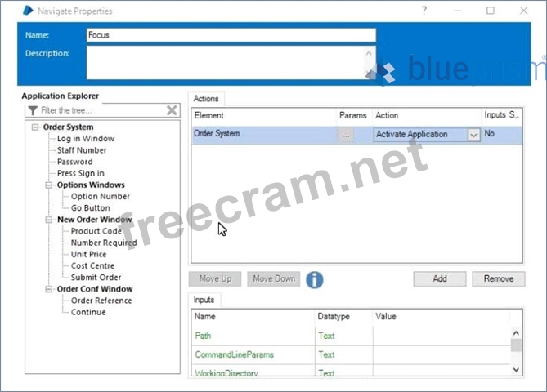
Task: Click the Params column header
Action: pyautogui.click(x=353, y=116)
